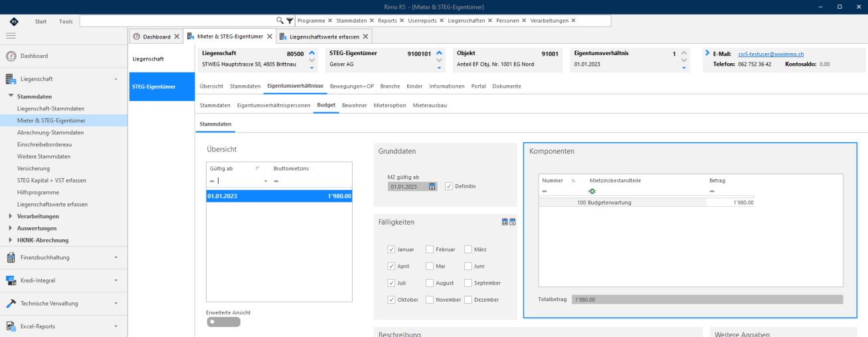
Task: Remove the Userreports filter tag
Action: point(442,21)
